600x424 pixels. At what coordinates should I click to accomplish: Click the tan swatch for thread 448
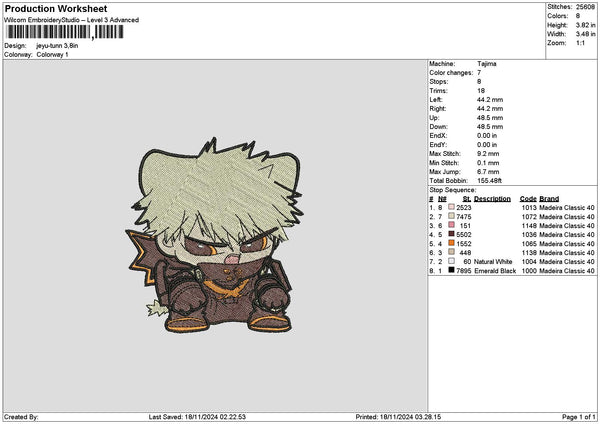coord(451,252)
